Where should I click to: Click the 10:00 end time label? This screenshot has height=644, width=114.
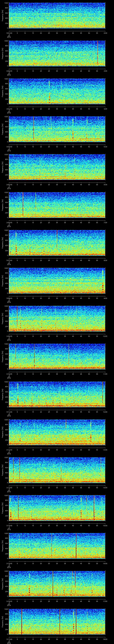pyautogui.click(x=105, y=336)
